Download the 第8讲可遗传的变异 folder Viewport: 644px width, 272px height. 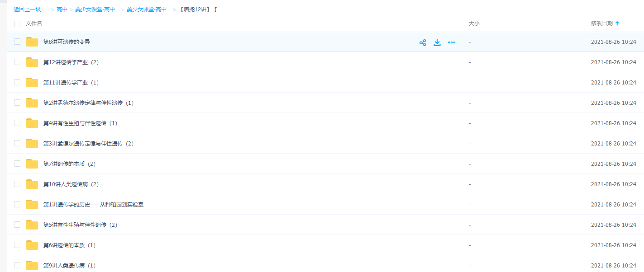(x=437, y=42)
